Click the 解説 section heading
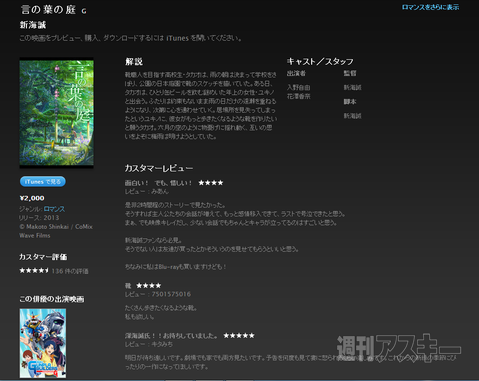Screen dimensions: 479x381 [134, 62]
